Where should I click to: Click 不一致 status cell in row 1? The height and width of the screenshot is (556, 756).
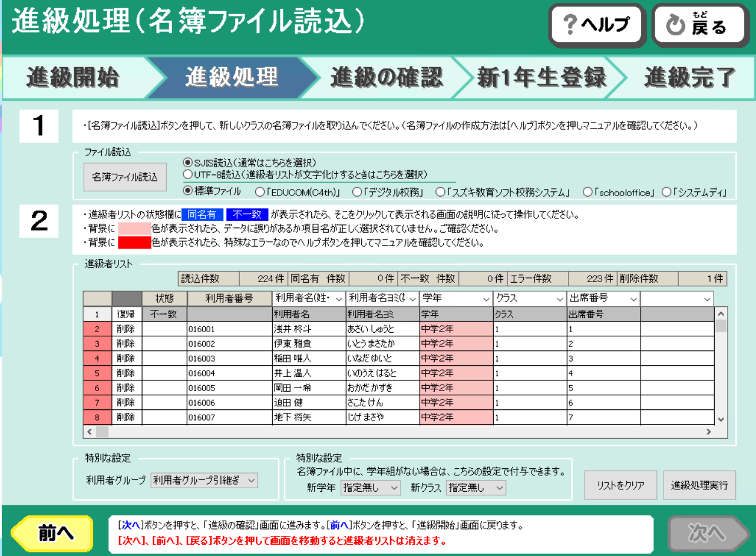point(164,315)
